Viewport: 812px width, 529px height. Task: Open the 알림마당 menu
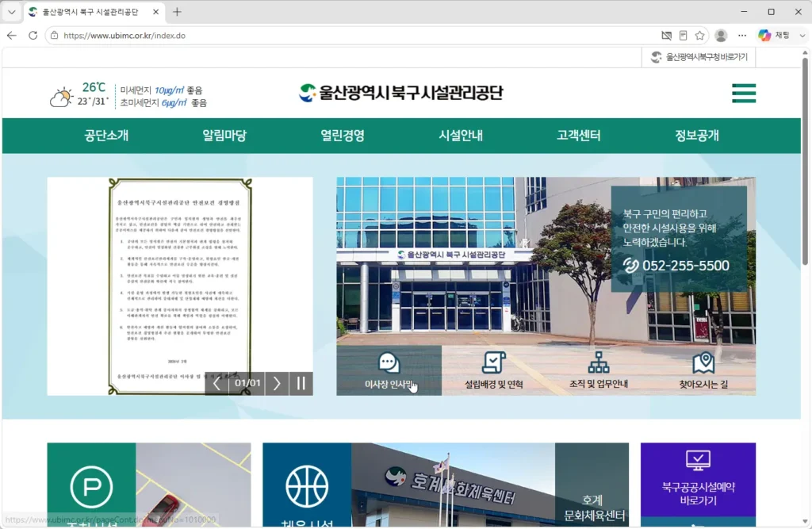(224, 136)
